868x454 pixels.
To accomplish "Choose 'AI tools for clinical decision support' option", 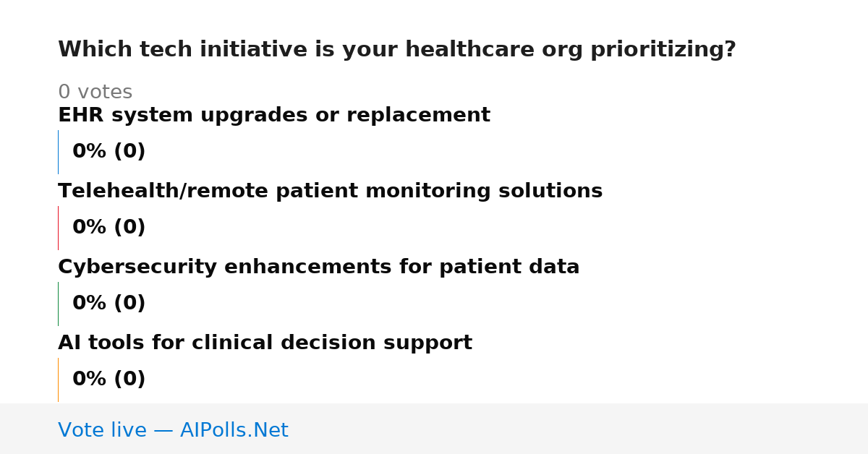I will 265,343.
